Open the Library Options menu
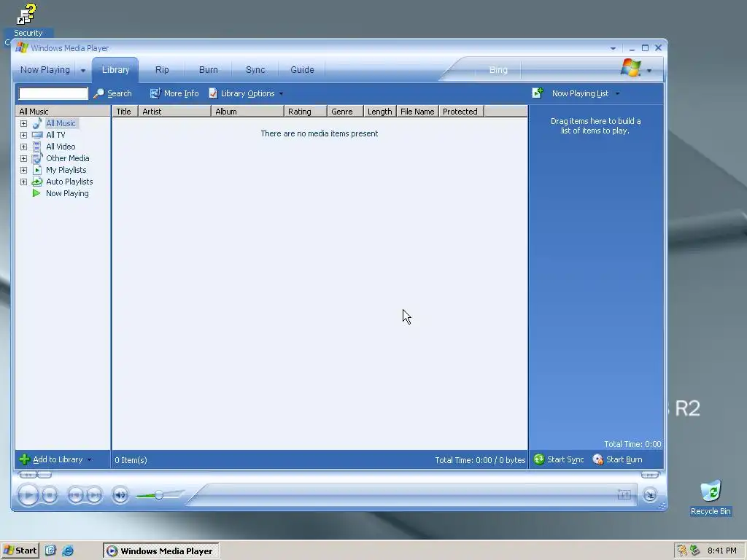 (246, 93)
